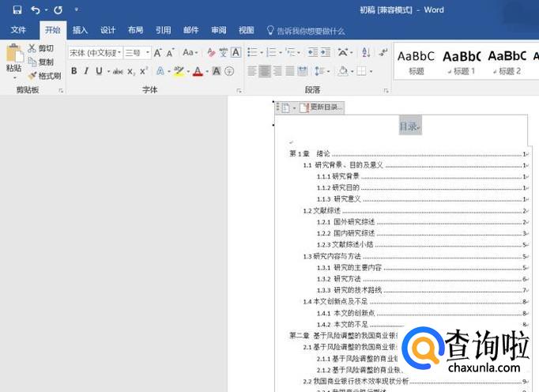Click the red font color button
Viewport: 539px width, 392px height.
coord(197,71)
